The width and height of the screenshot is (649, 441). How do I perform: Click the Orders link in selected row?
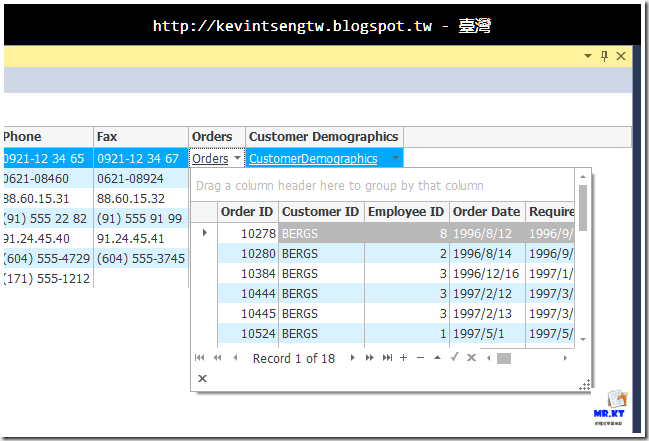(210, 159)
